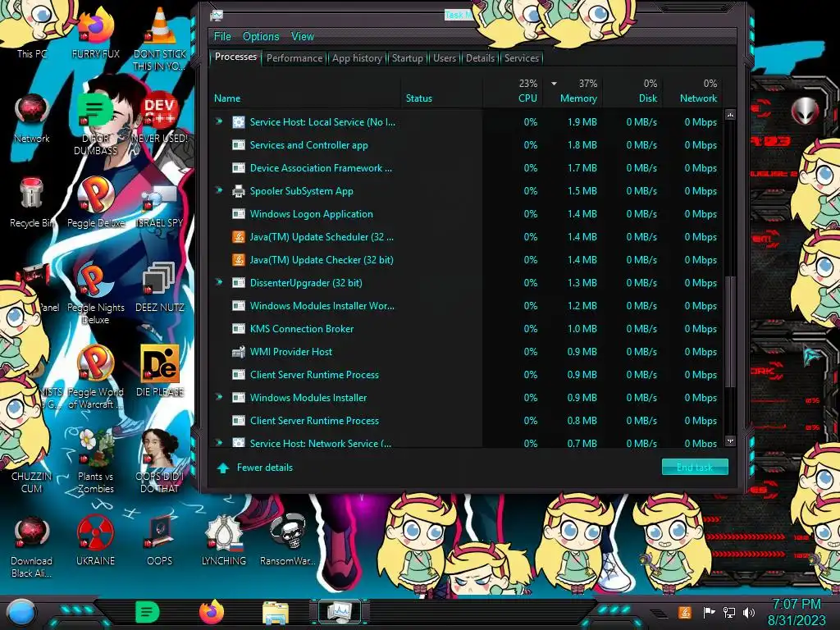Image resolution: width=840 pixels, height=630 pixels.
Task: Switch to the Details tab
Action: point(480,58)
